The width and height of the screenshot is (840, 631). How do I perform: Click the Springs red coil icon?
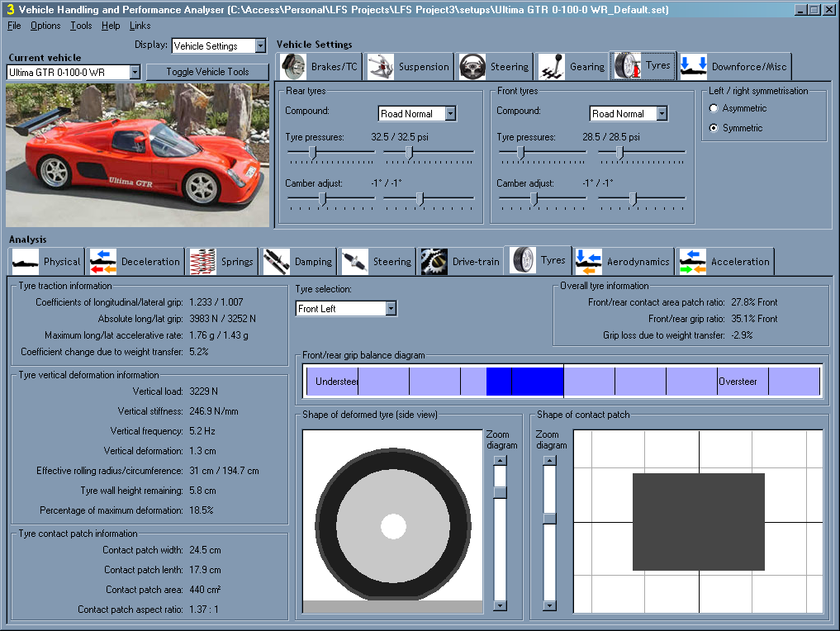(x=203, y=262)
